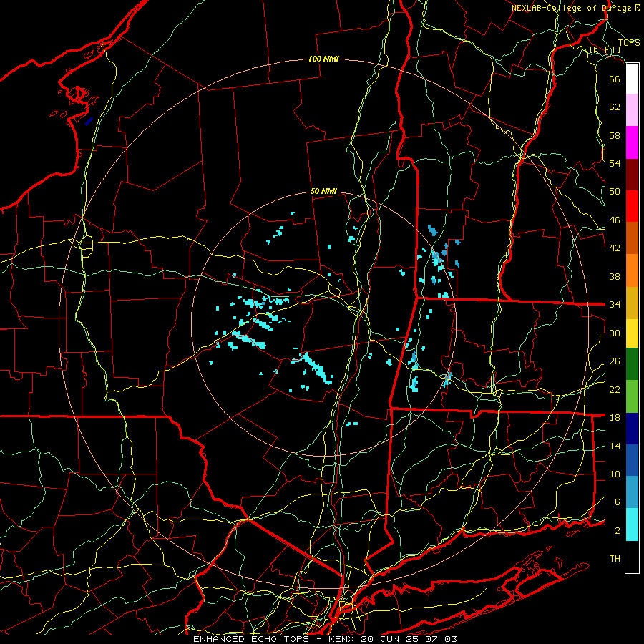Click the gold swatch between 38 and 34
The image size is (644, 644).
pos(632,303)
